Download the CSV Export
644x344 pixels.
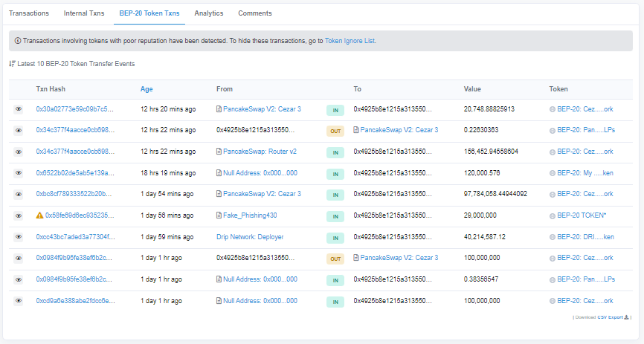[x=610, y=317]
